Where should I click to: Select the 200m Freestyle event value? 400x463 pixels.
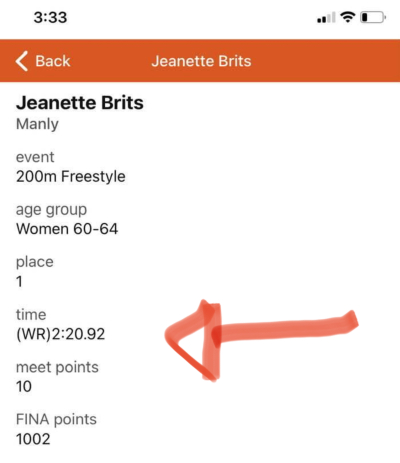tap(71, 176)
